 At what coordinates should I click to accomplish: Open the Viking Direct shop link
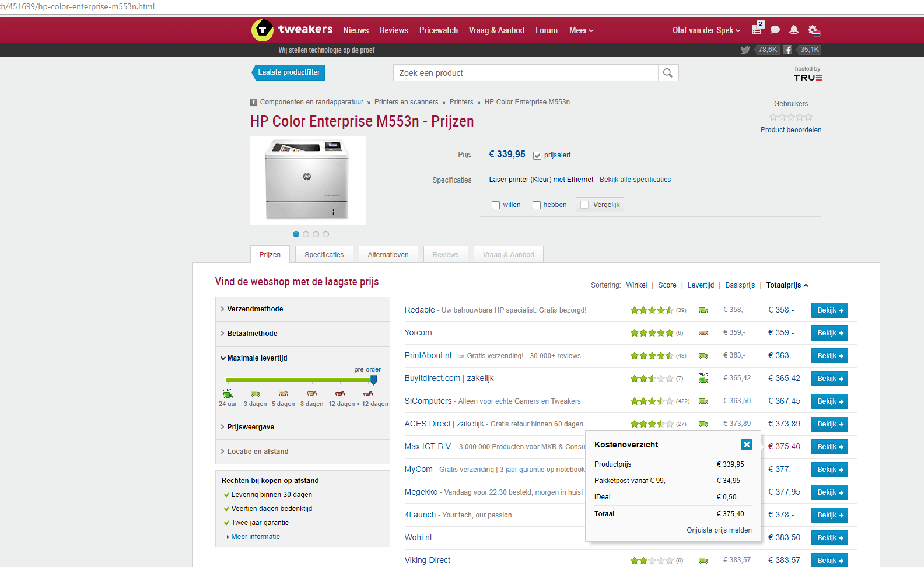tap(428, 560)
